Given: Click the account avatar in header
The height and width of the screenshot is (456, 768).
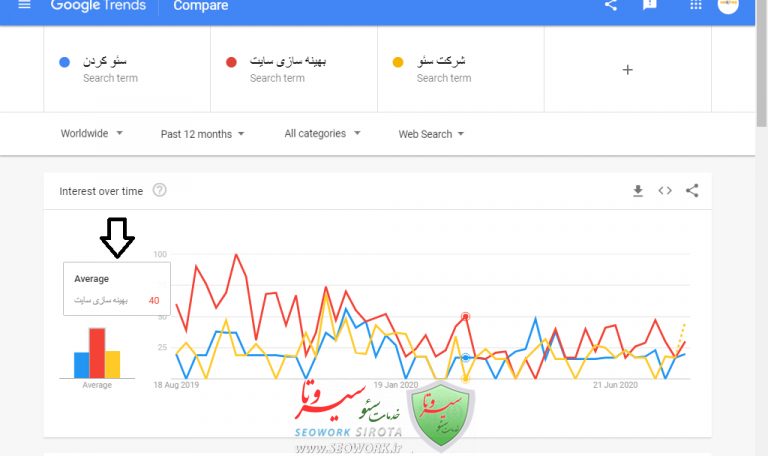Looking at the screenshot, I should coord(728,5).
